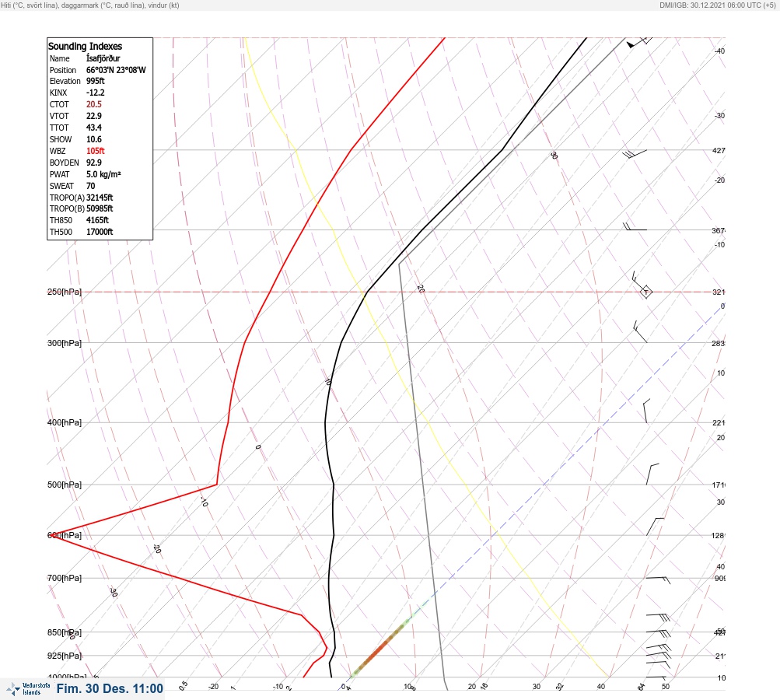Click the chart legend text at top left
Image resolution: width=780 pixels, height=700 pixels.
pyautogui.click(x=90, y=5)
